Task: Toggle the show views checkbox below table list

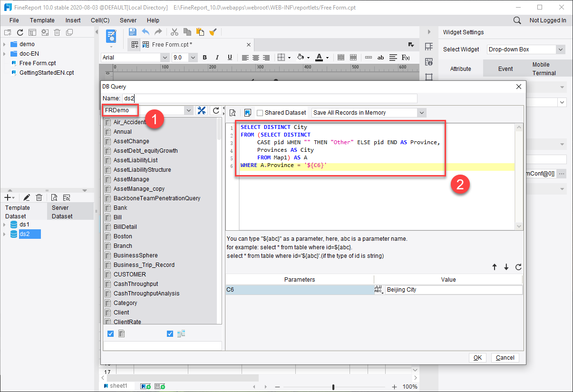Action: point(170,334)
